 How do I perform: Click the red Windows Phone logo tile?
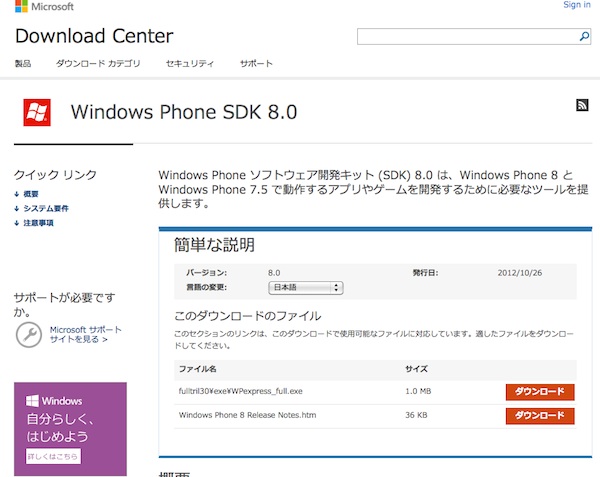[x=37, y=112]
